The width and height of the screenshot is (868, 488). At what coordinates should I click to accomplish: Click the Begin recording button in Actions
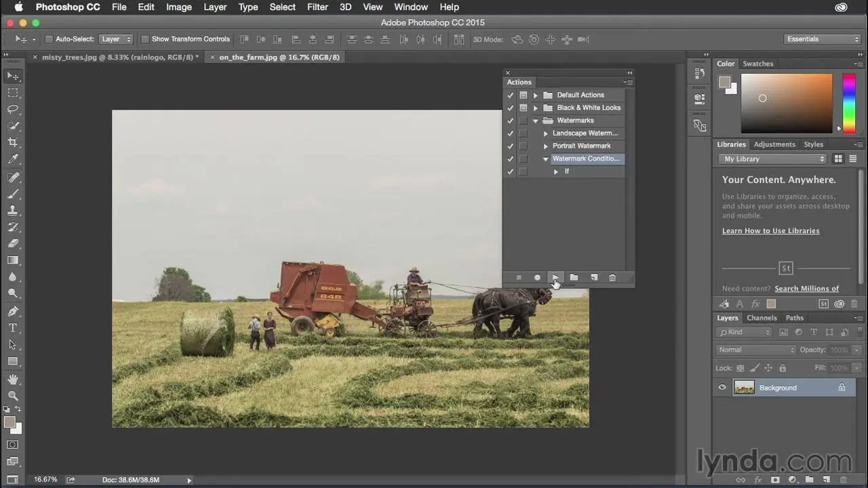(537, 278)
